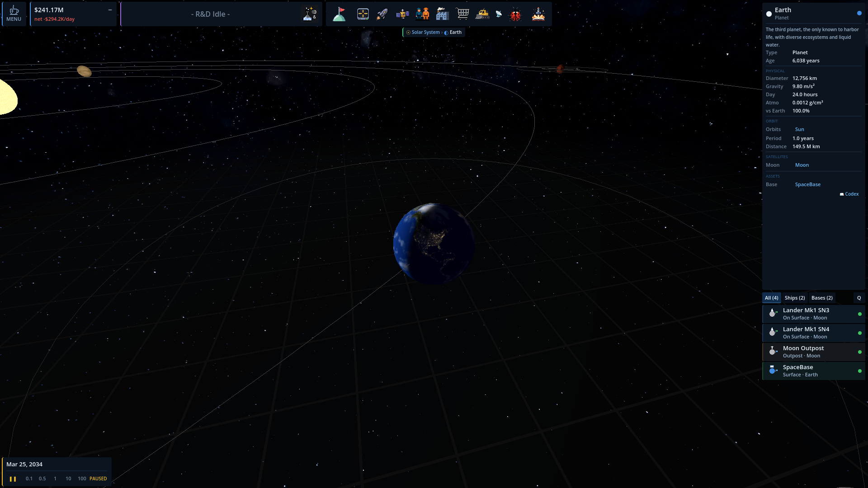Switch to the Ships (2) tab
Image resolution: width=868 pixels, height=488 pixels.
click(x=794, y=298)
